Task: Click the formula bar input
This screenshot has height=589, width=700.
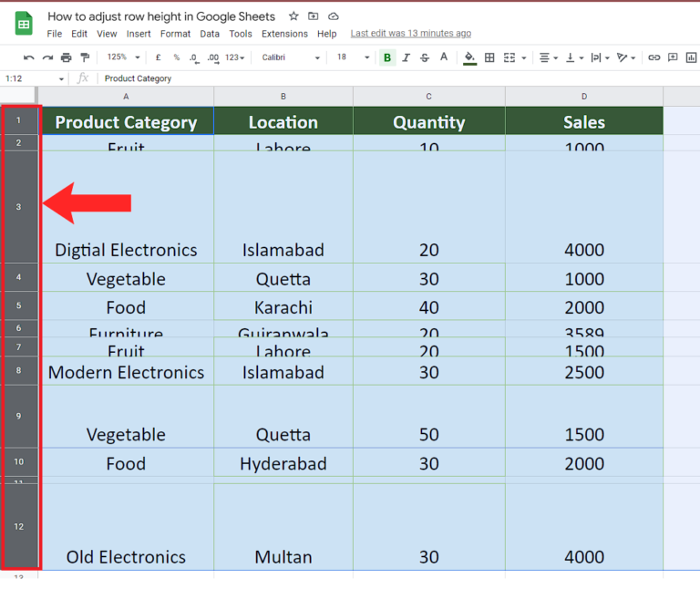Action: coord(397,78)
